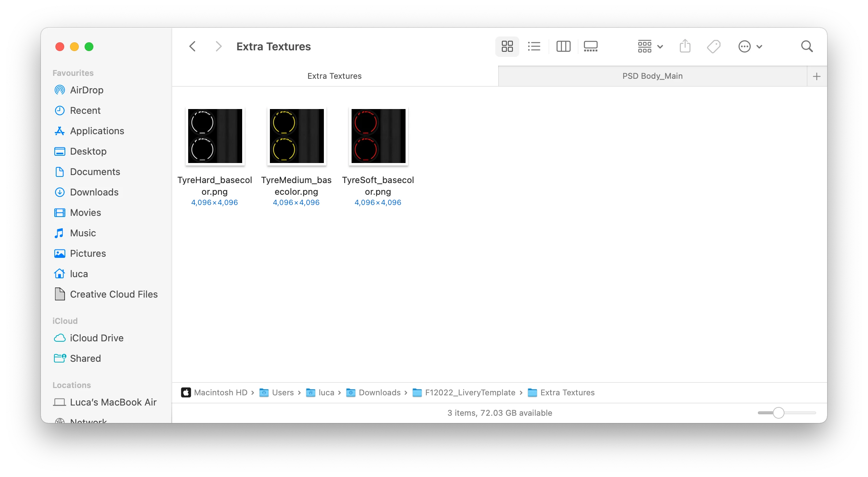868x477 pixels.
Task: Switch to the PSD Body_Main tab
Action: pos(652,76)
